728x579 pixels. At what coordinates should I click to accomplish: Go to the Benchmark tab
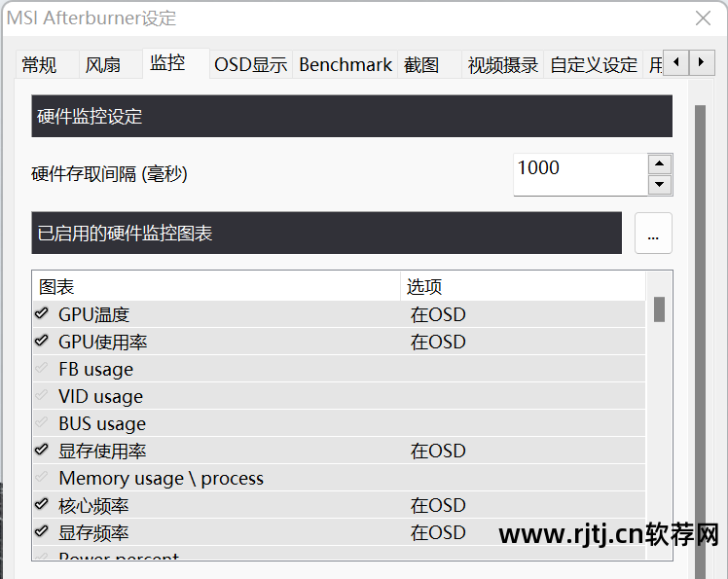click(x=346, y=64)
